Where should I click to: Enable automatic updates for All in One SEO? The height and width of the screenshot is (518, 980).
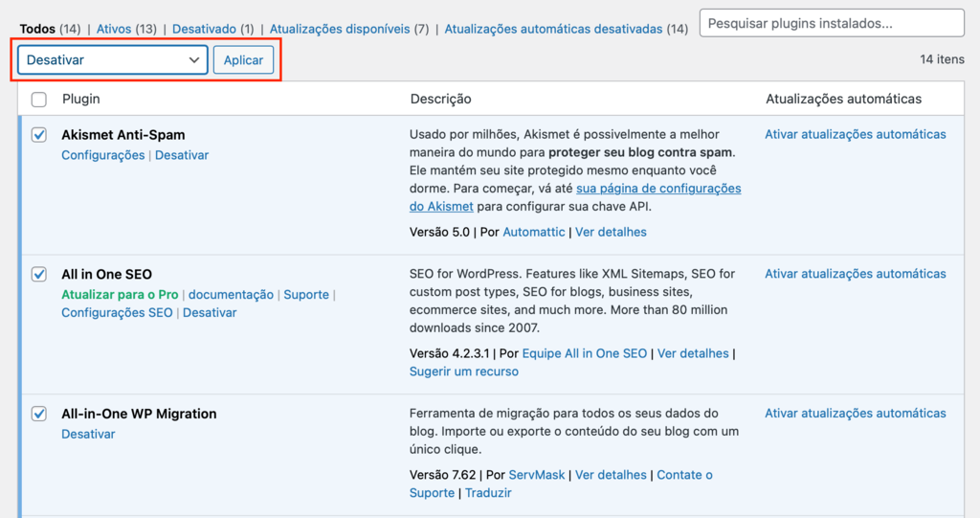tap(855, 274)
